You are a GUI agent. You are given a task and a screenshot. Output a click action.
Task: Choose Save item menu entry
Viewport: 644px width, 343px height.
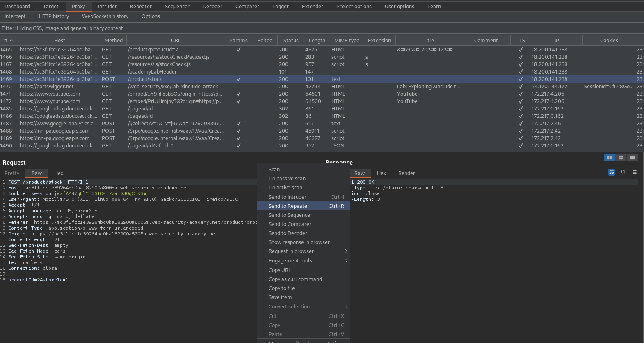(304, 297)
